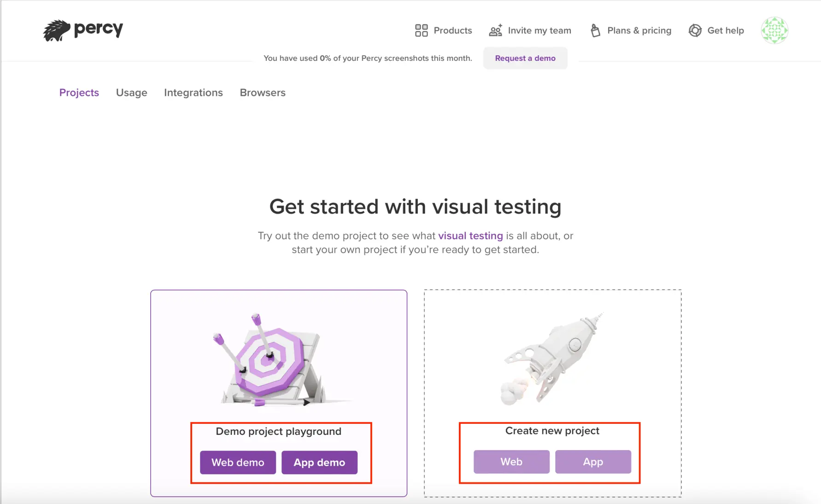Switch to the Projects tab
The height and width of the screenshot is (504, 821).
(79, 93)
